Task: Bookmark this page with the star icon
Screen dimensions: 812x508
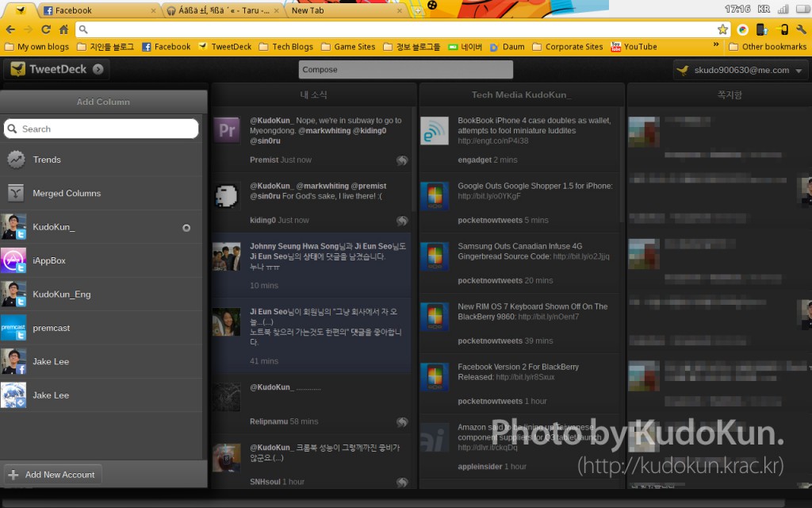Action: coord(722,29)
